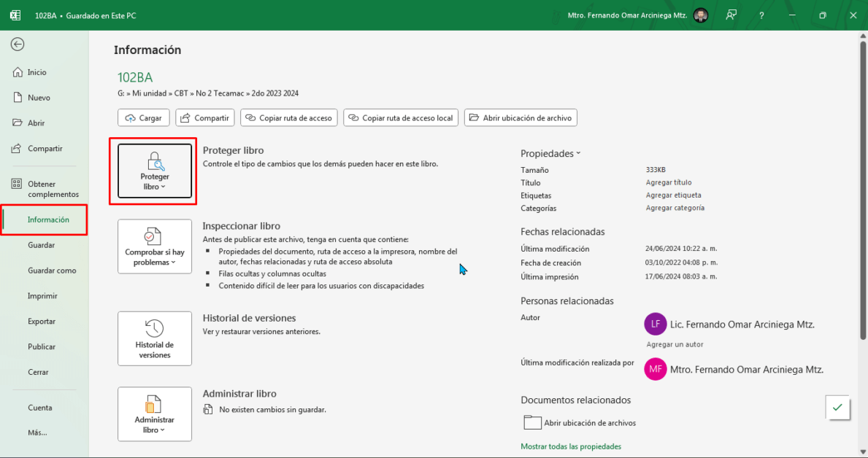Image resolution: width=868 pixels, height=458 pixels.
Task: Click Obtener complementos in sidebar
Action: (53, 189)
